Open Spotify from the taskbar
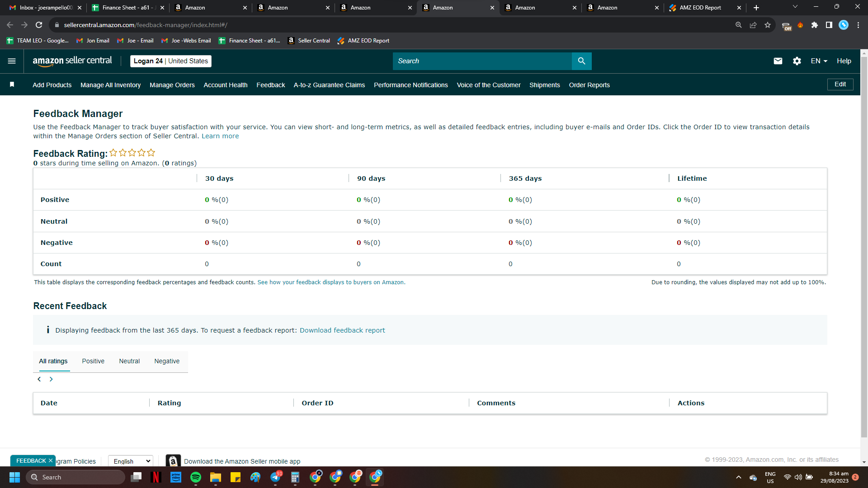Screen dimensions: 868x488 [x=196, y=477]
